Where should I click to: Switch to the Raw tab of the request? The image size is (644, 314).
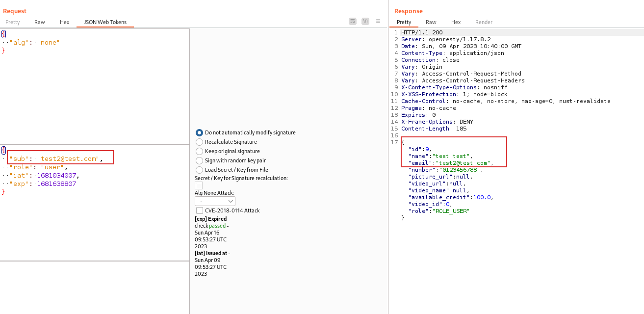(39, 22)
